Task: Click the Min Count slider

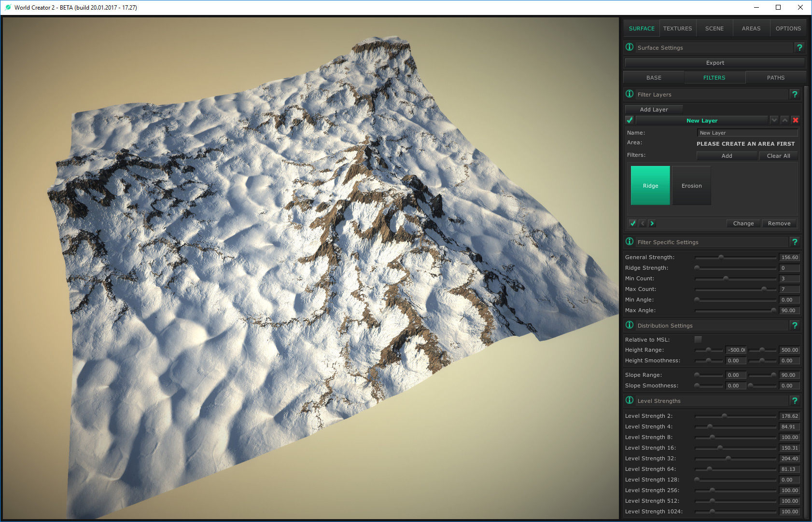Action: 735,279
